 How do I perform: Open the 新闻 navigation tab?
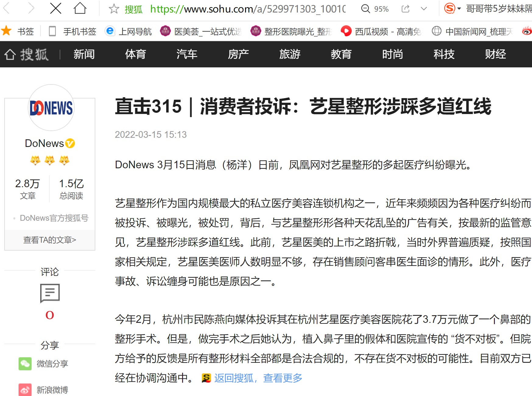(84, 54)
